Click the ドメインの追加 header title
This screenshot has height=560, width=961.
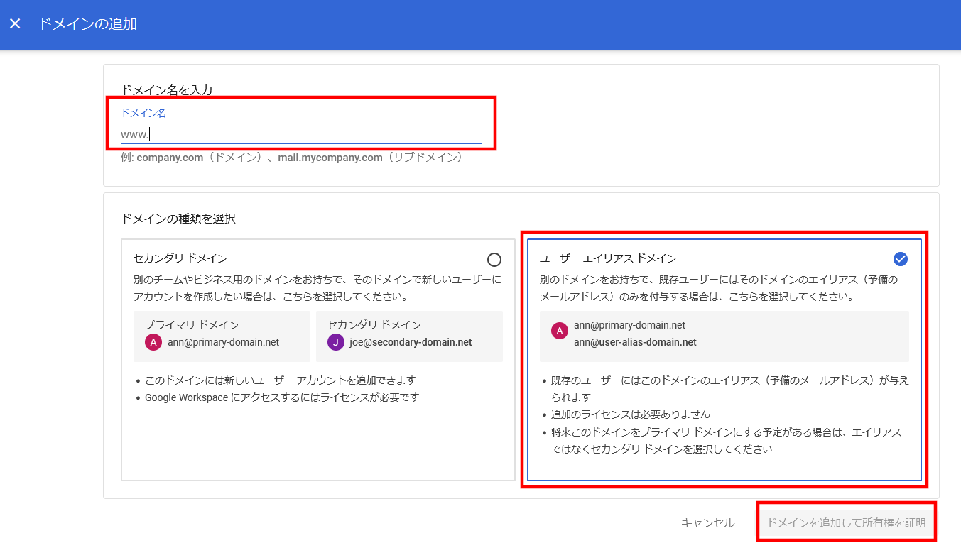point(87,24)
